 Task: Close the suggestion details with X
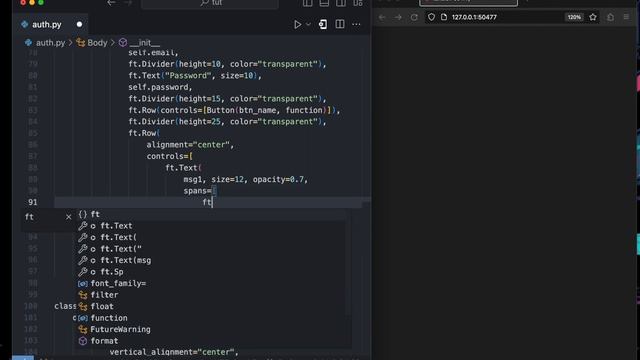tap(68, 217)
